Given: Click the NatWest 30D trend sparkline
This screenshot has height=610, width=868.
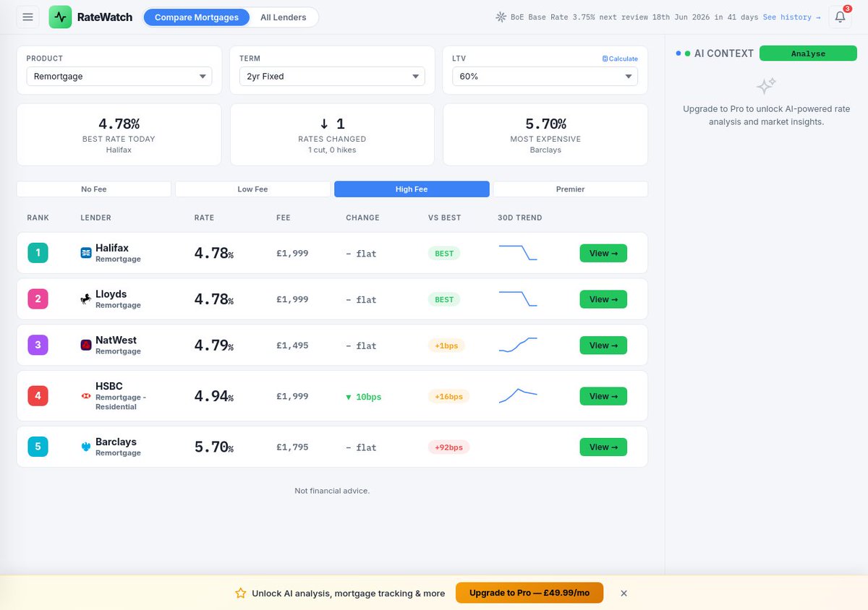Looking at the screenshot, I should point(518,345).
